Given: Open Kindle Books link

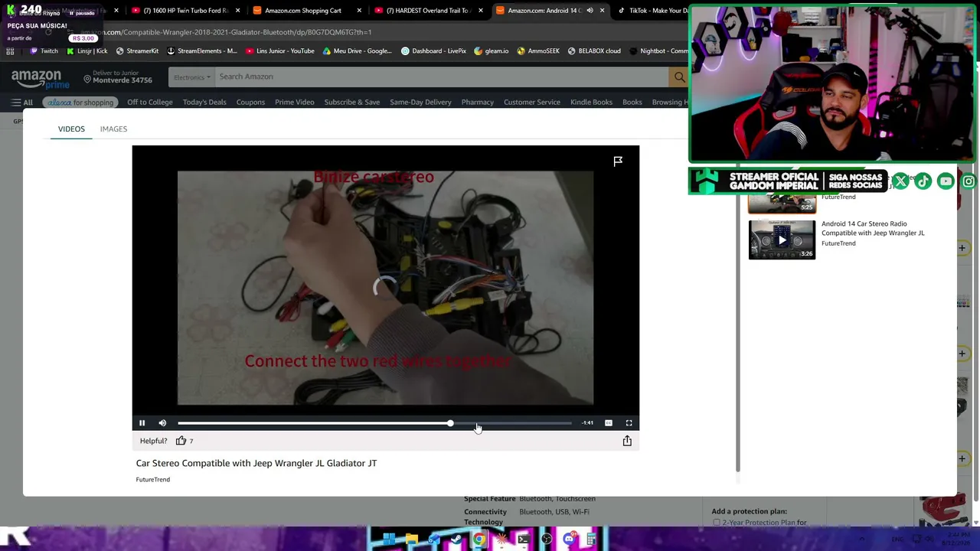Looking at the screenshot, I should point(591,103).
